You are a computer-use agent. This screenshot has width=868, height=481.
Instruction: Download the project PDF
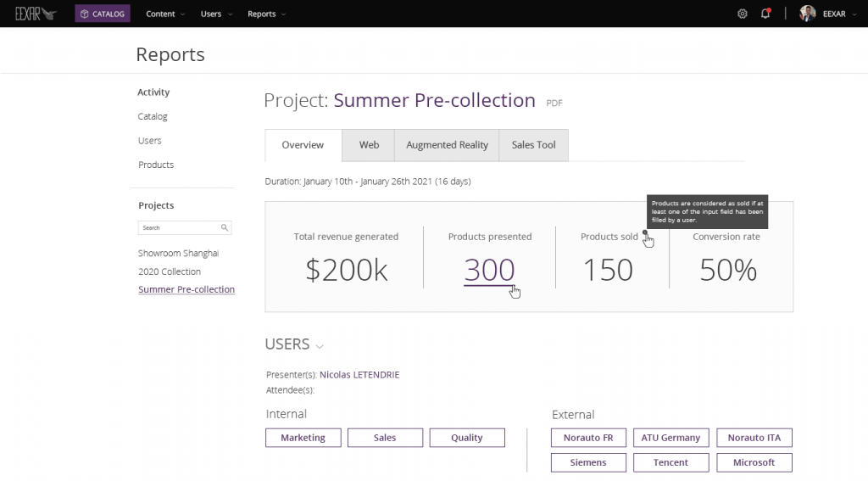pos(554,103)
